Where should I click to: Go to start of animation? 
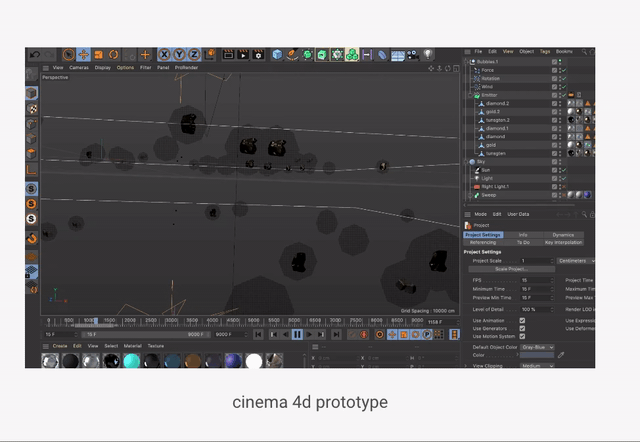tap(258, 335)
